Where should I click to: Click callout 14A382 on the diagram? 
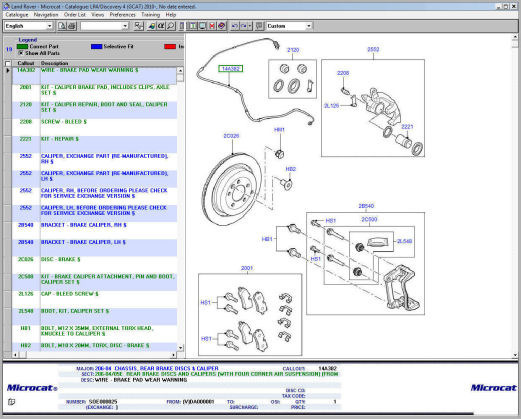(231, 69)
